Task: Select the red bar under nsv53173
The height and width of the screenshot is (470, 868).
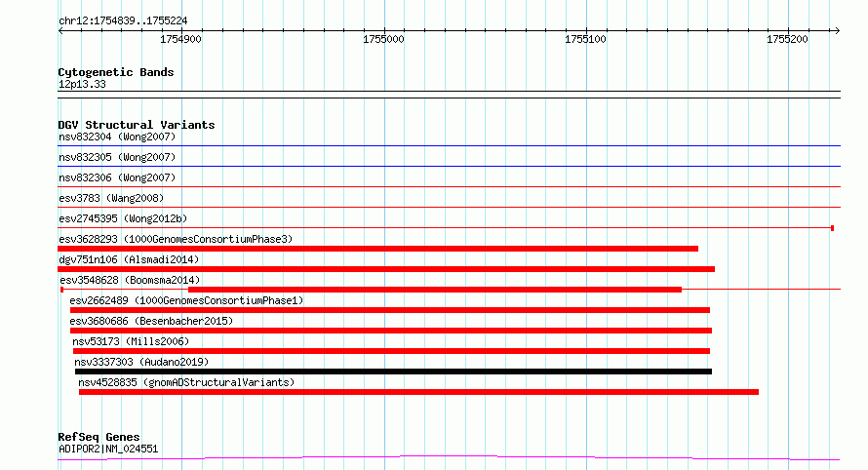Action: pos(391,351)
